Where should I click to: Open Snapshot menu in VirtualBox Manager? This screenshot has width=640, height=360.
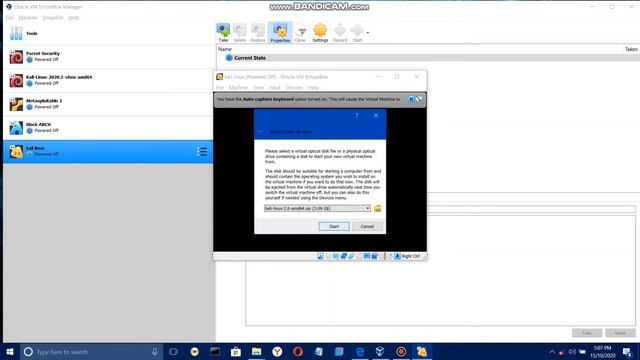pos(53,18)
